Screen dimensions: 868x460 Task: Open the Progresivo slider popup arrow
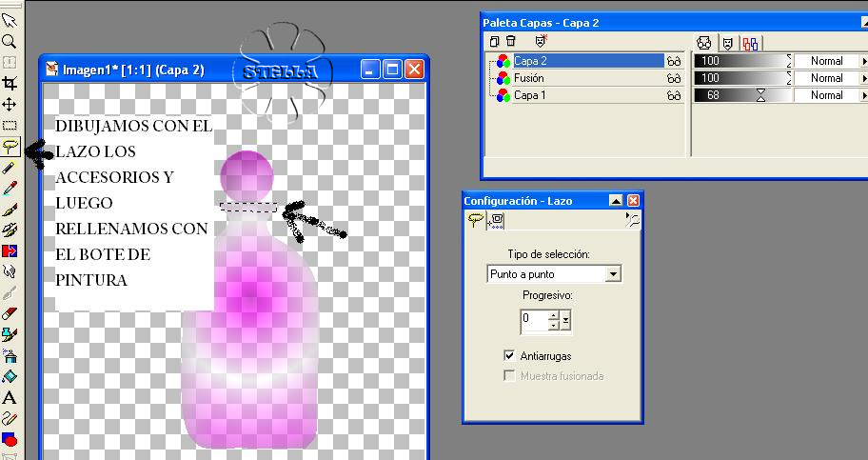[x=565, y=320]
